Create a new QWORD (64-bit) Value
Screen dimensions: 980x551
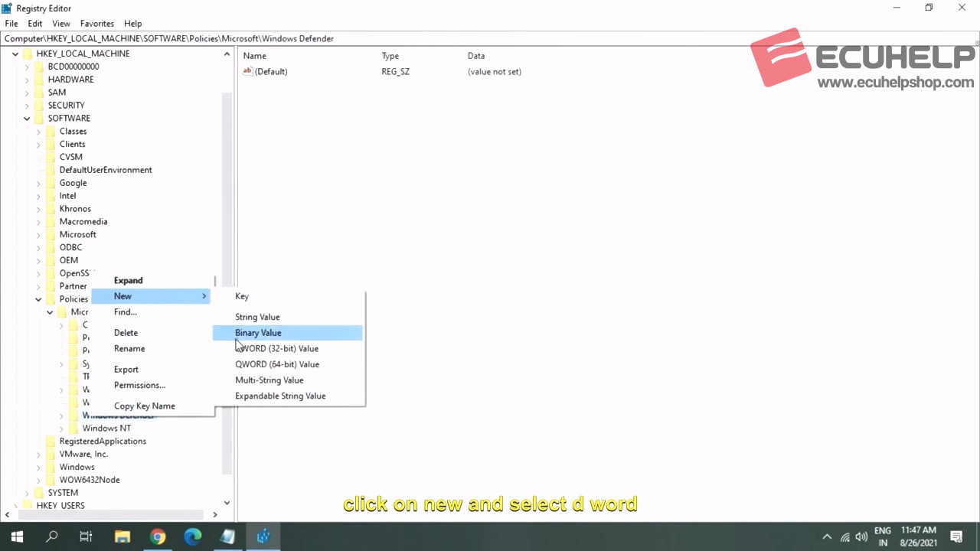[288, 364]
